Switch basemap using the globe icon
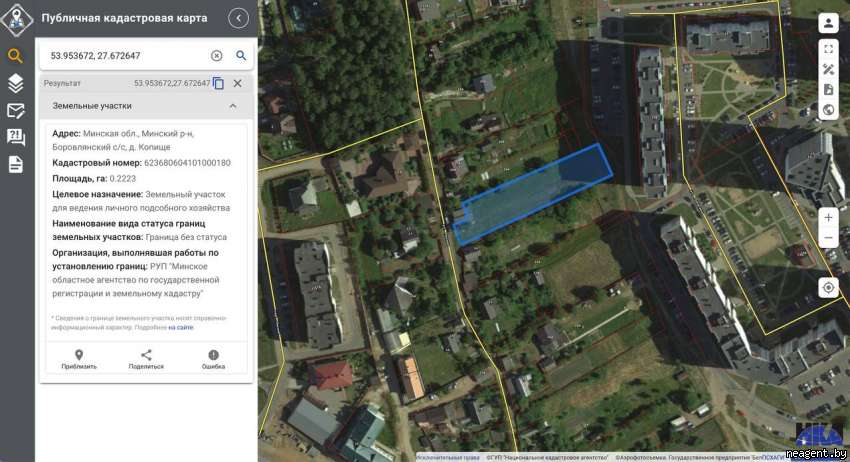This screenshot has width=850, height=462. [x=828, y=110]
